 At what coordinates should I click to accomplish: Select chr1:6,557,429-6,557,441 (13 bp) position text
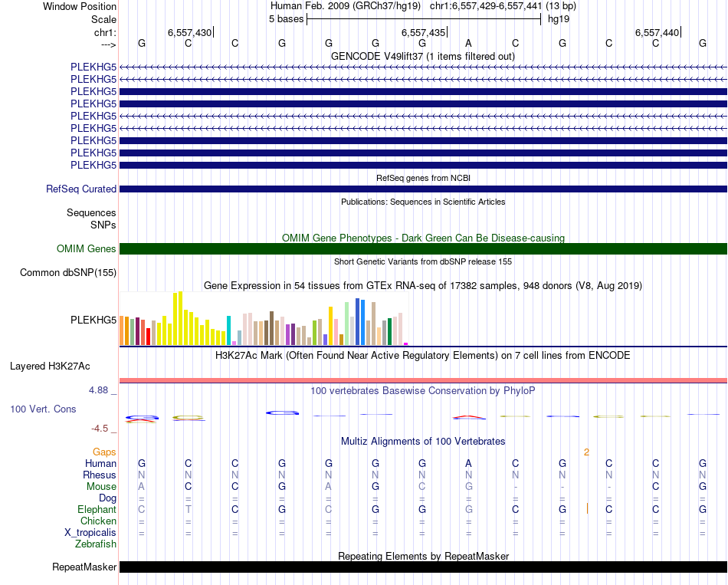(x=503, y=6)
